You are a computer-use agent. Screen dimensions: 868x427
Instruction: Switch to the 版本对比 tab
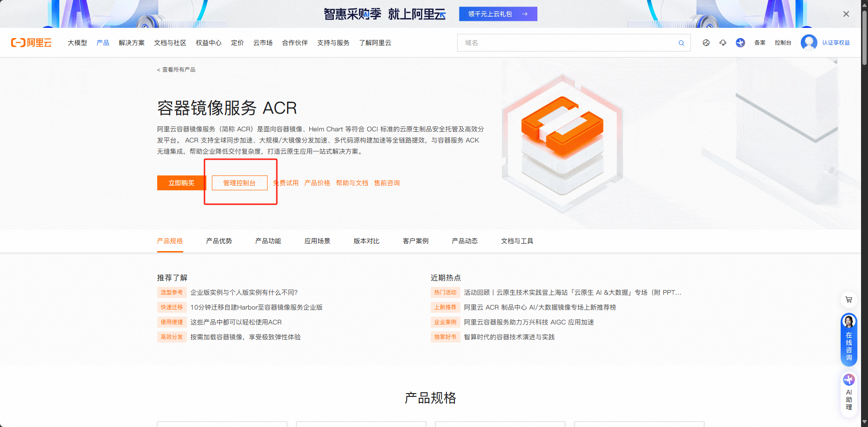pos(366,241)
